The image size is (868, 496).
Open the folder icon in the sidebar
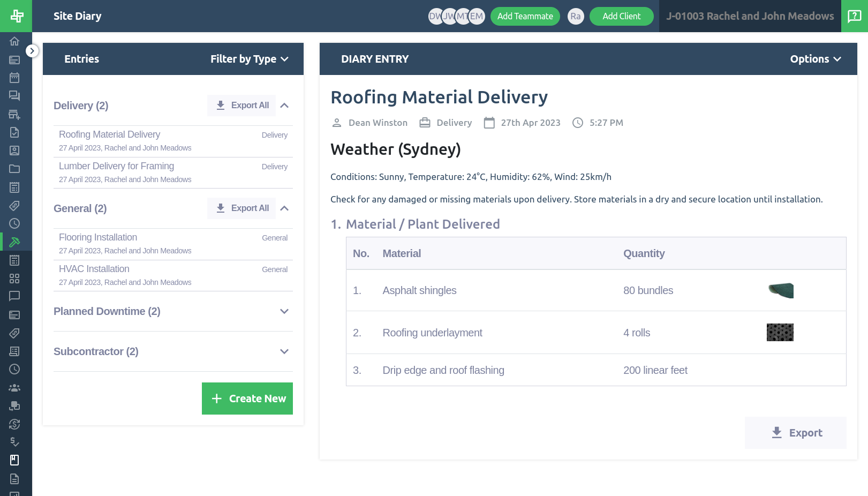(x=14, y=168)
